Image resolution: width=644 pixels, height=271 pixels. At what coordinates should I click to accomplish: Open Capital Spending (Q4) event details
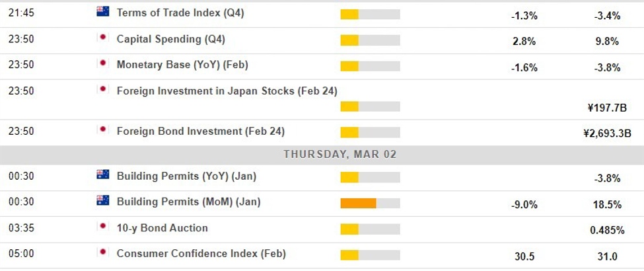(170, 39)
